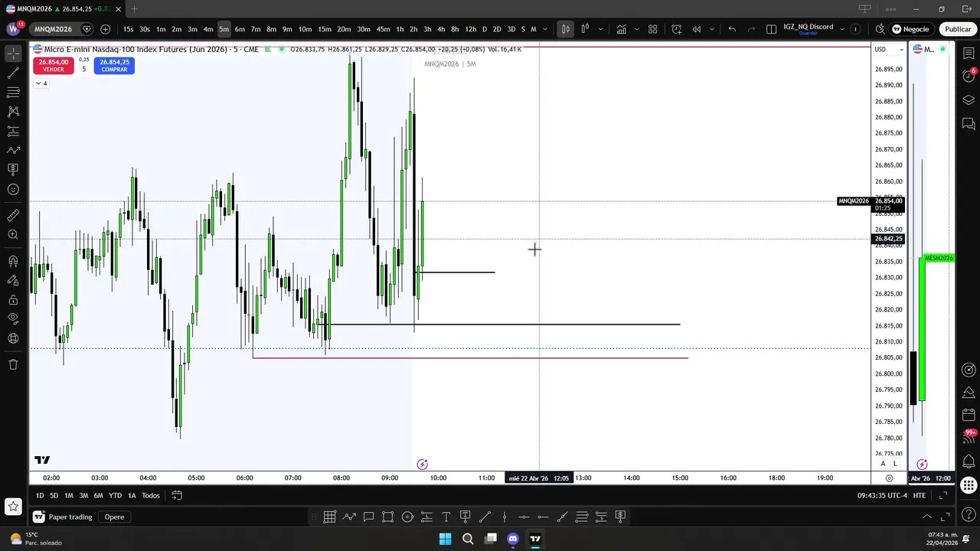The width and height of the screenshot is (980, 551).
Task: Click the blue COMPRAR buy button
Action: 115,66
